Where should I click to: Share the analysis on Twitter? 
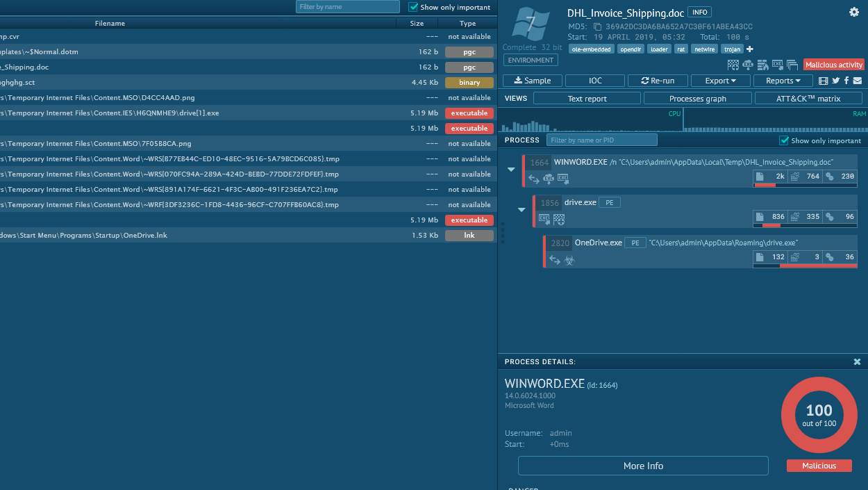835,81
